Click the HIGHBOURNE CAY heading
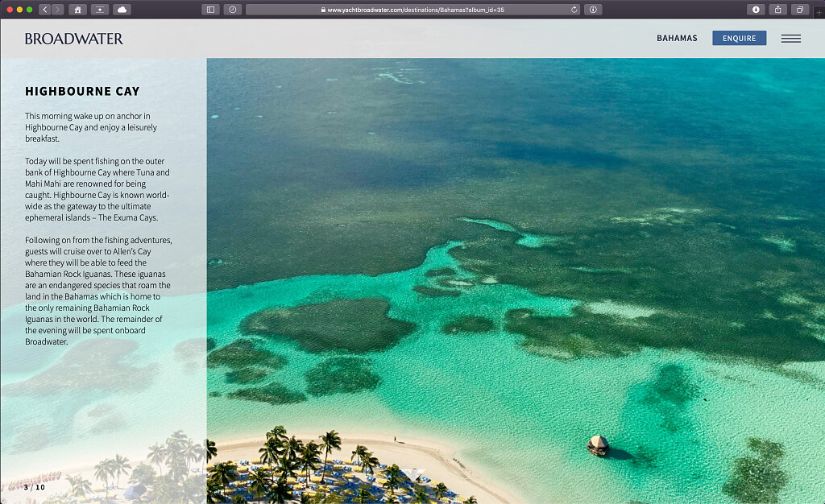 coord(83,92)
